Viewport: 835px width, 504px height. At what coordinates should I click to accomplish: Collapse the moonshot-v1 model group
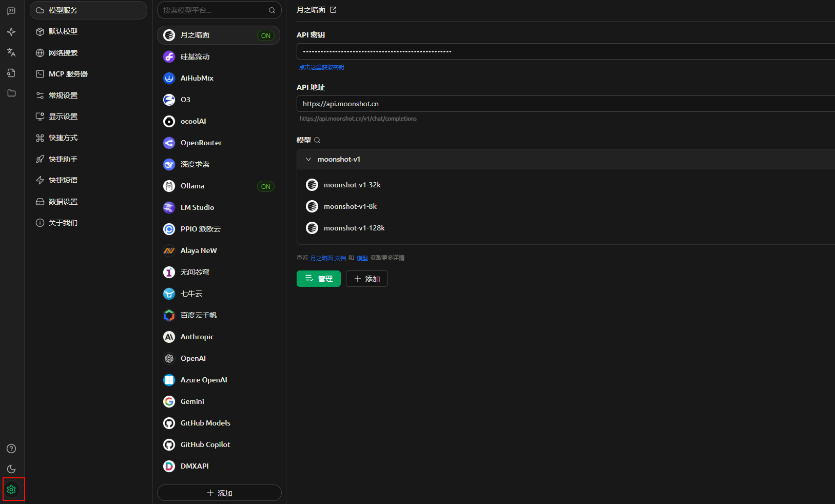coord(308,159)
